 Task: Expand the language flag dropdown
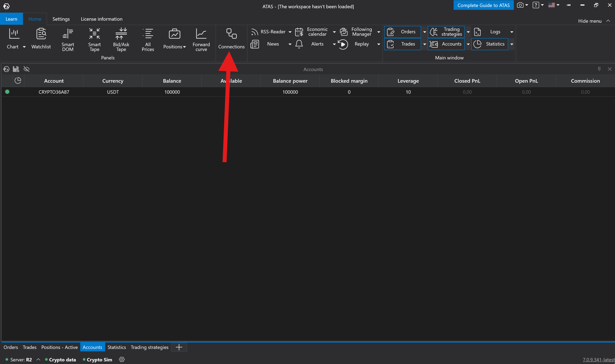558,5
